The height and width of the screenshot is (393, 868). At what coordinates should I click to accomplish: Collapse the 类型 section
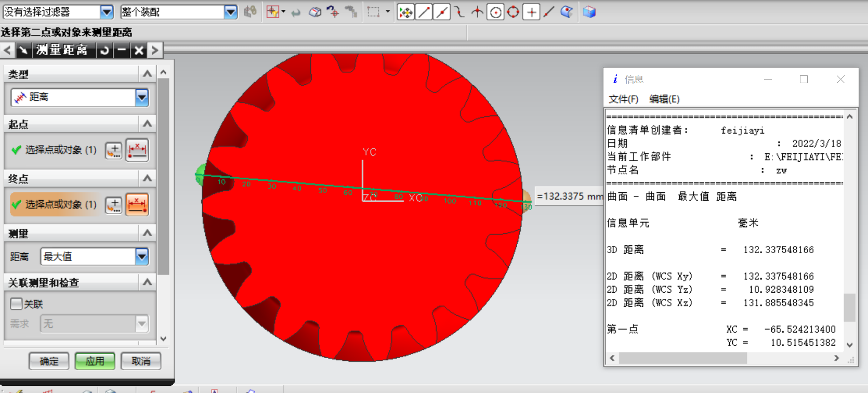(148, 74)
